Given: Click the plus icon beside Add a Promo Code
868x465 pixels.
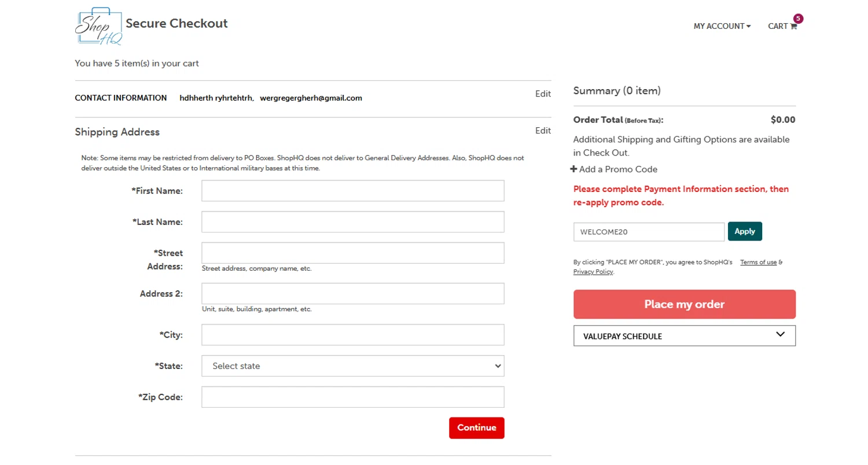Looking at the screenshot, I should pos(573,169).
